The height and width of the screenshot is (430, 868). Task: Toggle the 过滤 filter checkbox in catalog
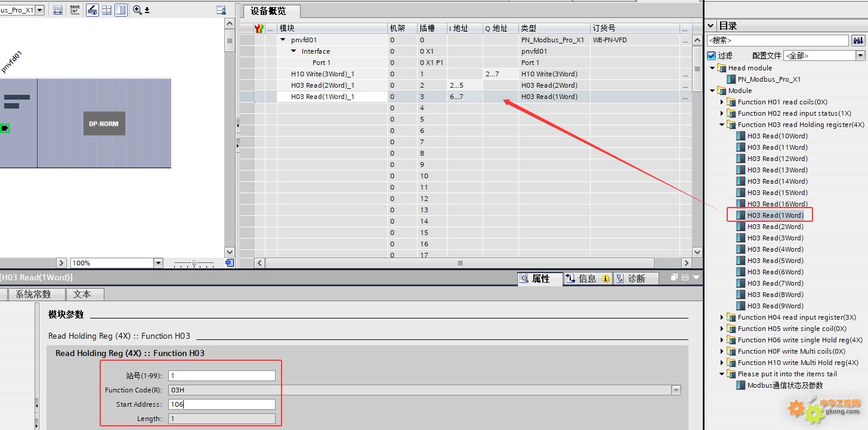click(711, 55)
